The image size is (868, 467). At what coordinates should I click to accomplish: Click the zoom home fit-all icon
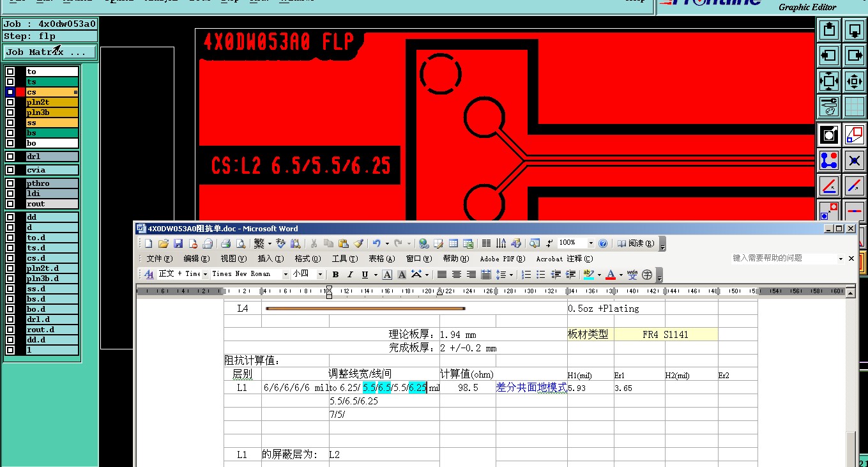coord(829,82)
